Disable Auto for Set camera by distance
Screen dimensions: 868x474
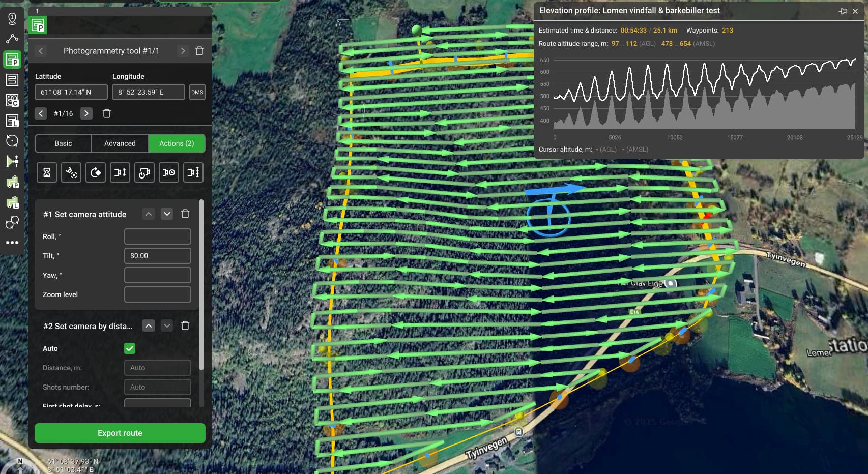[129, 348]
